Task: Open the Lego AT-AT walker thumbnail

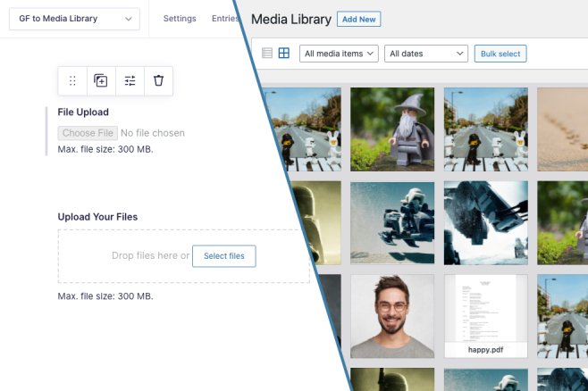Action: tap(486, 223)
